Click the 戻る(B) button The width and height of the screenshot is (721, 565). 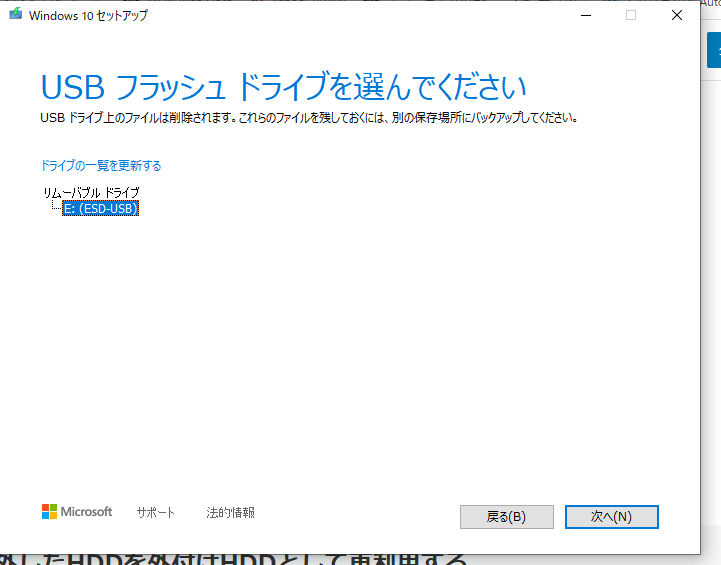pos(507,517)
